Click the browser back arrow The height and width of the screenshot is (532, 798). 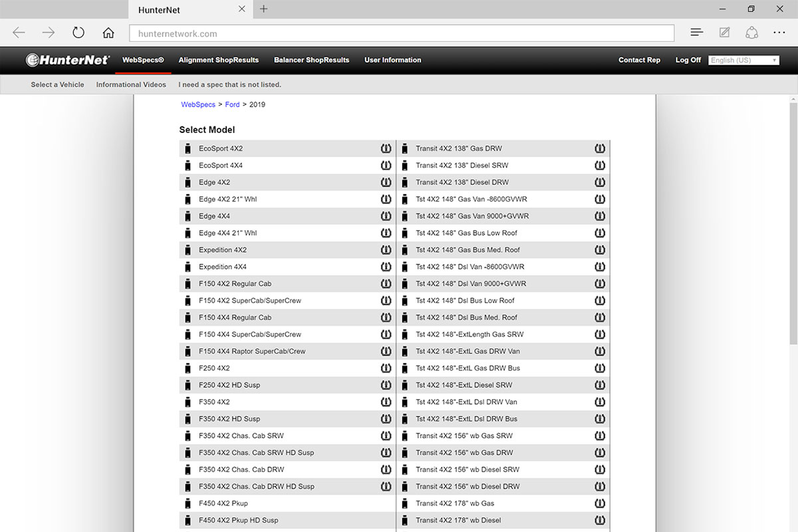pyautogui.click(x=19, y=33)
